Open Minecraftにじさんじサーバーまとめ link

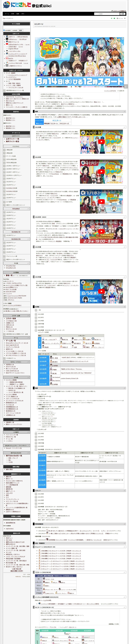pyautogui.click(x=17, y=343)
